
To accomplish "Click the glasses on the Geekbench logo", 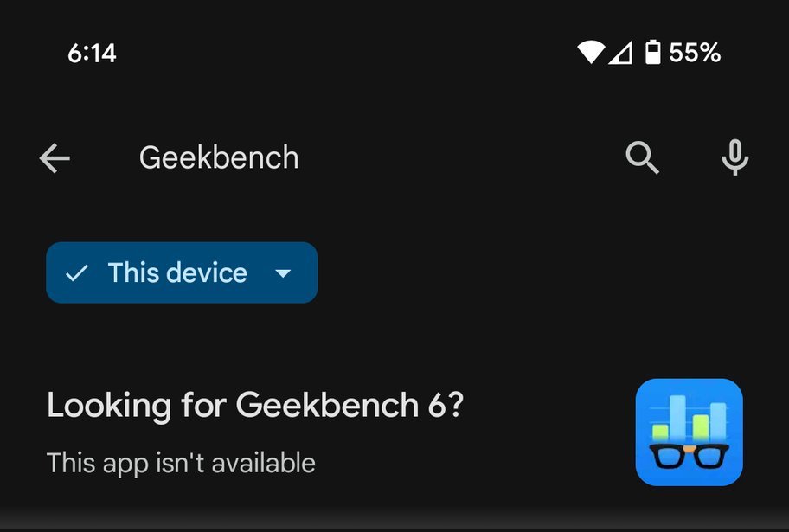I will pos(689,457).
